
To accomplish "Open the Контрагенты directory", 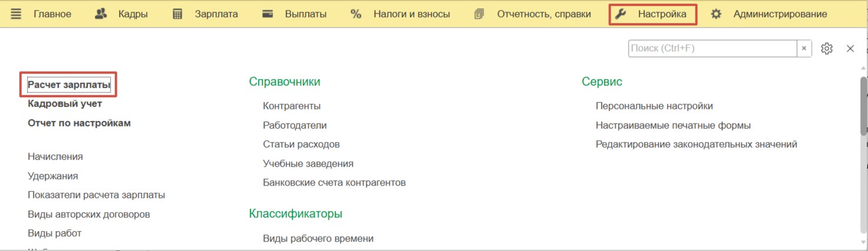I will (x=292, y=106).
